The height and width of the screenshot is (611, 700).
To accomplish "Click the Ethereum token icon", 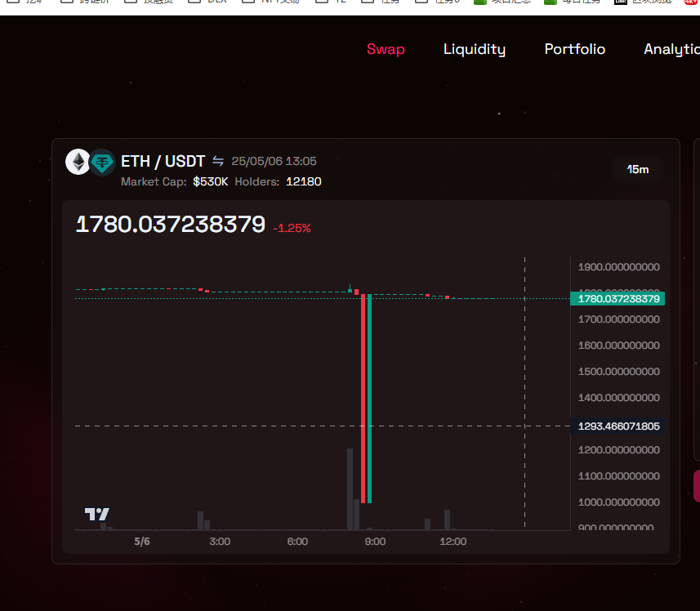I will pos(78,162).
